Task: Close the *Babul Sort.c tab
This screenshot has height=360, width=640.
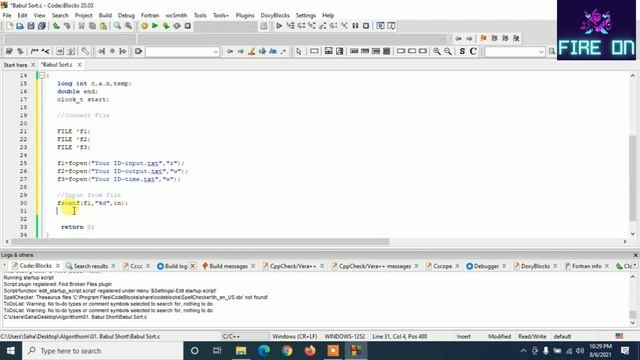Action: [x=80, y=64]
